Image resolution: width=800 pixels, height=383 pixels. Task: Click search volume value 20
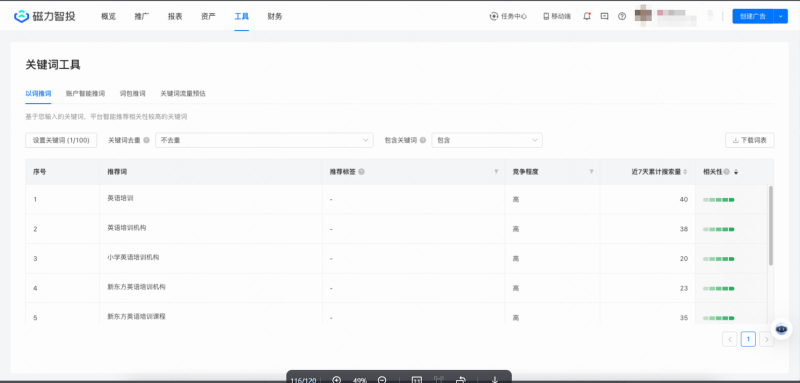(x=684, y=259)
